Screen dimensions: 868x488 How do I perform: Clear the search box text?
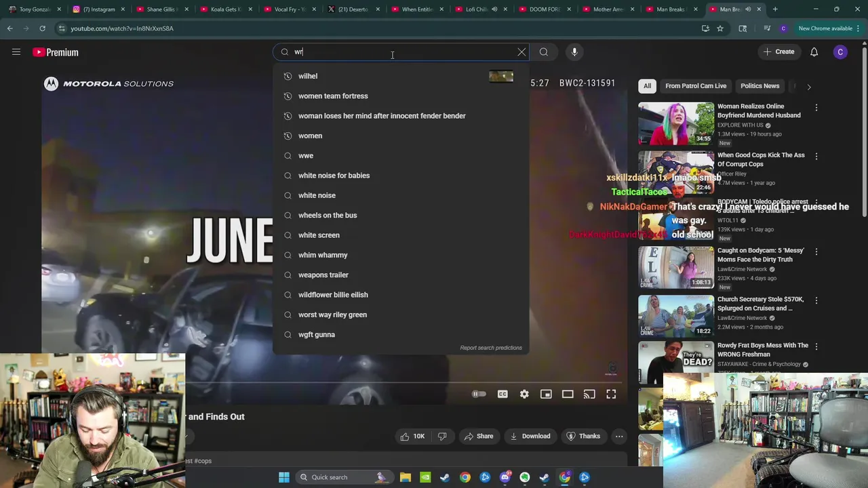point(521,52)
